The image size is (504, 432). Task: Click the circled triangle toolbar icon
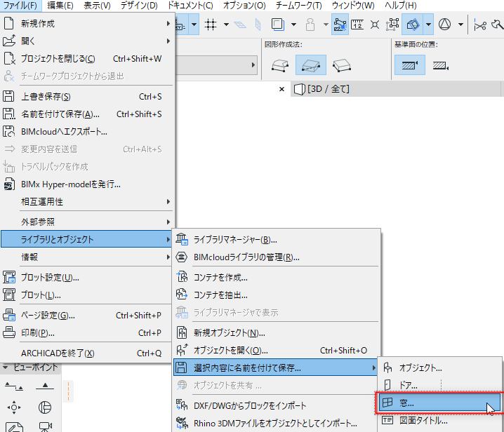point(444,25)
